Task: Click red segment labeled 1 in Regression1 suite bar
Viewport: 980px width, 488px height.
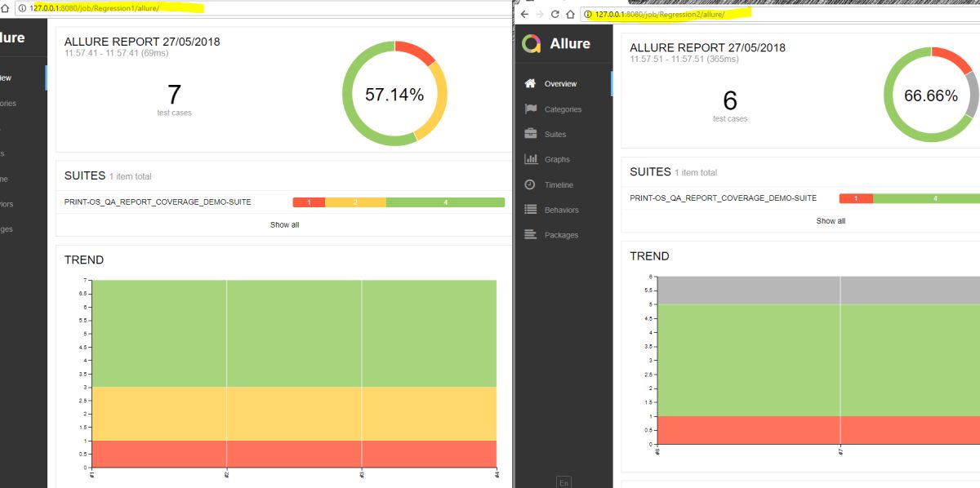Action: point(309,202)
